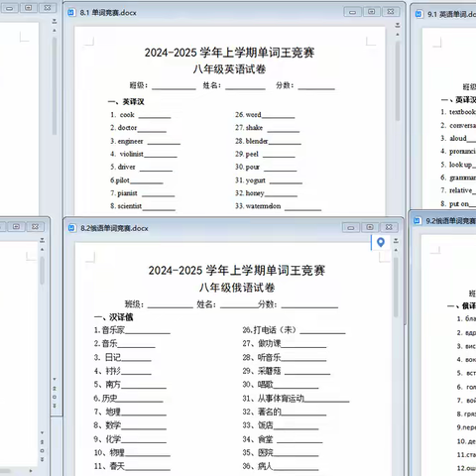
Task: Click the 姓名 blank in the English test paper
Action: (x=245, y=86)
